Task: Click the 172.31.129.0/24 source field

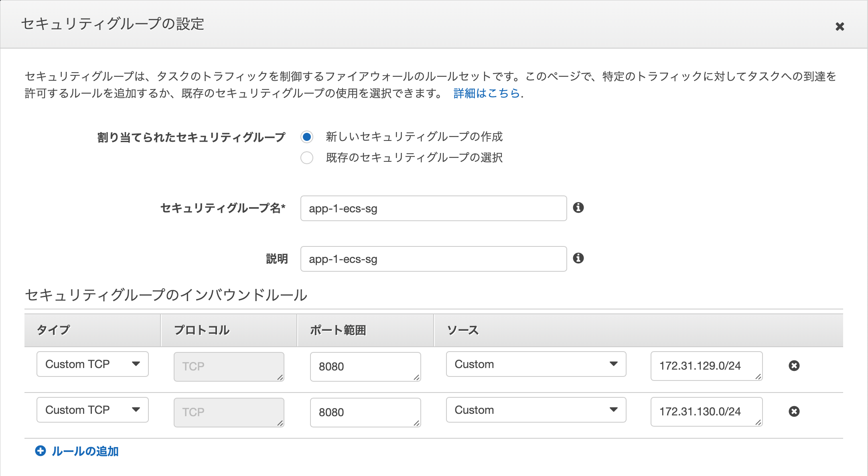Action: coord(706,366)
